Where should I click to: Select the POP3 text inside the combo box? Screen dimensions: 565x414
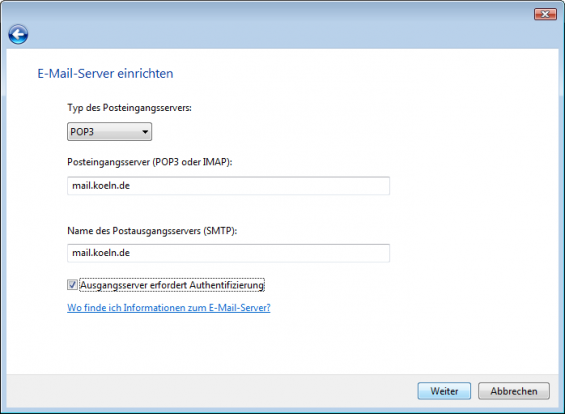tap(82, 132)
